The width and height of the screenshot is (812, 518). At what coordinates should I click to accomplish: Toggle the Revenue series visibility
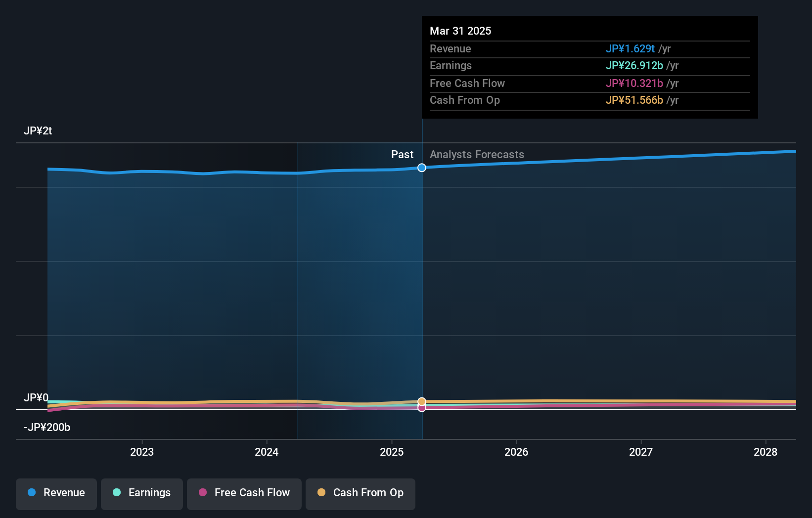(x=56, y=493)
